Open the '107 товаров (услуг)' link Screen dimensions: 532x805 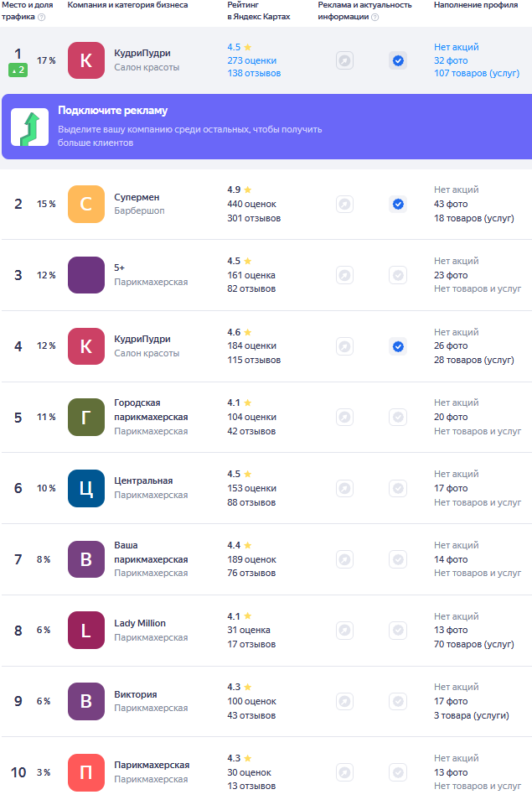(477, 74)
